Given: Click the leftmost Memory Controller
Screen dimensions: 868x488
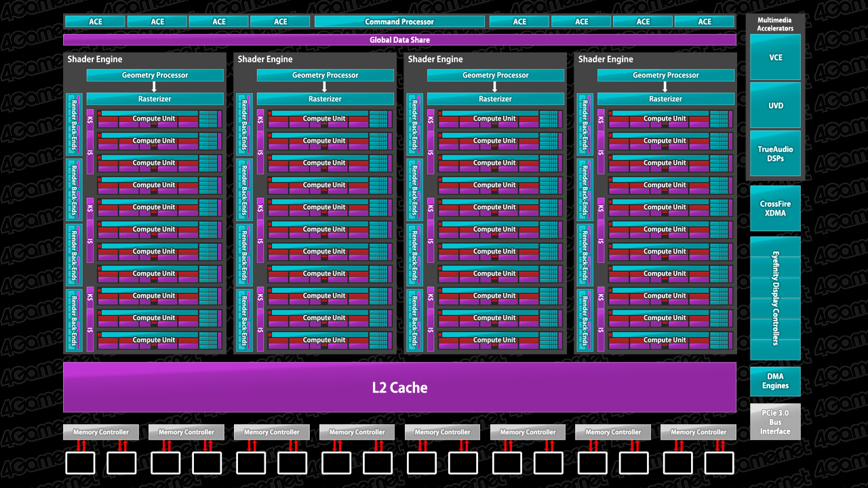Looking at the screenshot, I should (x=100, y=432).
